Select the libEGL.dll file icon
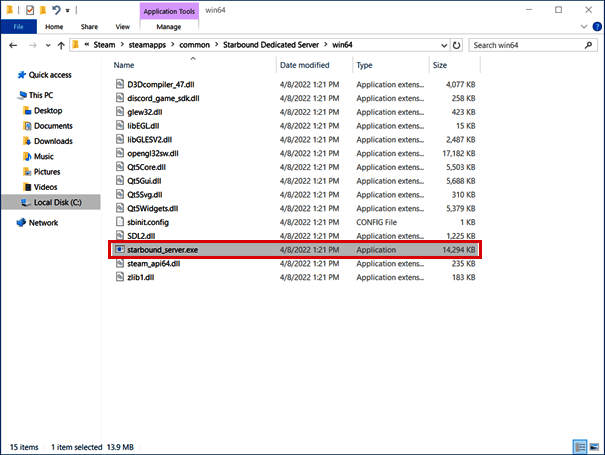Image resolution: width=605 pixels, height=455 pixels. (x=120, y=125)
